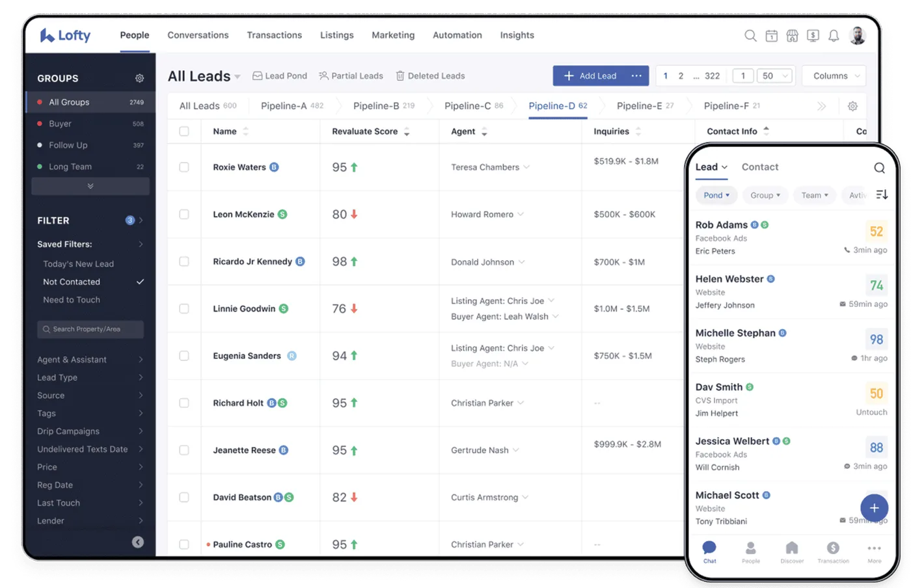Expand the Agent & Assistant filter
This screenshot has height=588, width=911.
tap(90, 360)
